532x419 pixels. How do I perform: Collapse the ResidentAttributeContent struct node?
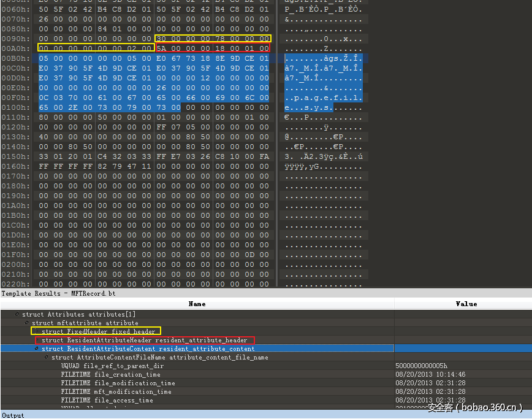tap(37, 349)
